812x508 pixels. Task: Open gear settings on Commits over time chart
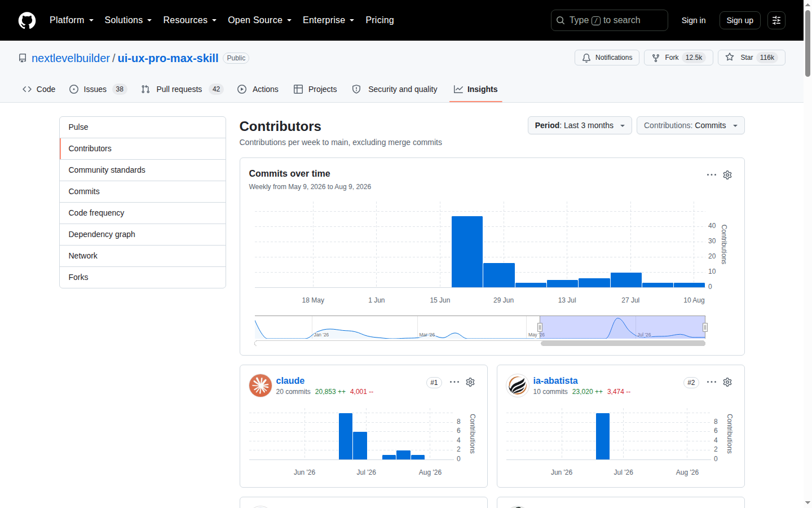(727, 175)
